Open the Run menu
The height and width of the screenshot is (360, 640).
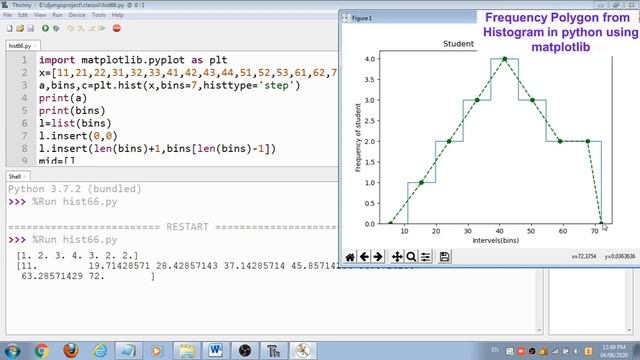57,15
